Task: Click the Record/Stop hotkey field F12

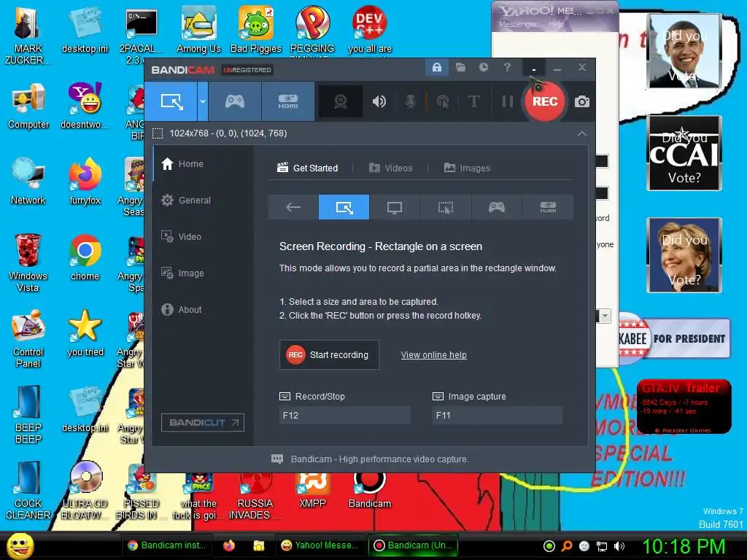Action: (x=344, y=415)
